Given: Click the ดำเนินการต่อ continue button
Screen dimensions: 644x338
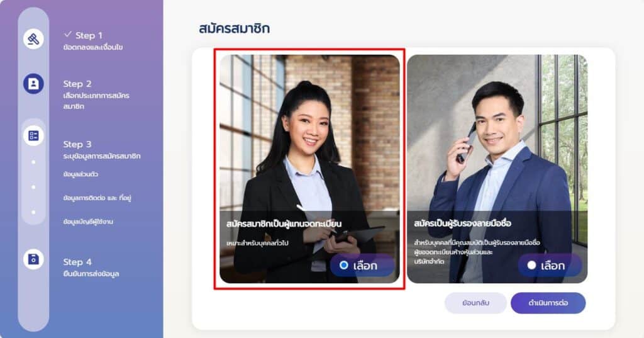Looking at the screenshot, I should click(x=548, y=303).
